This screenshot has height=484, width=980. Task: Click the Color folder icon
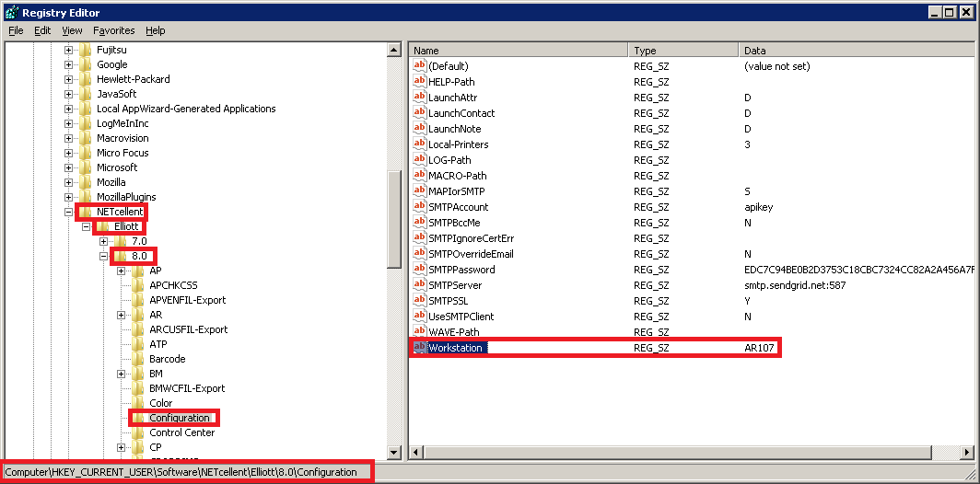click(138, 403)
